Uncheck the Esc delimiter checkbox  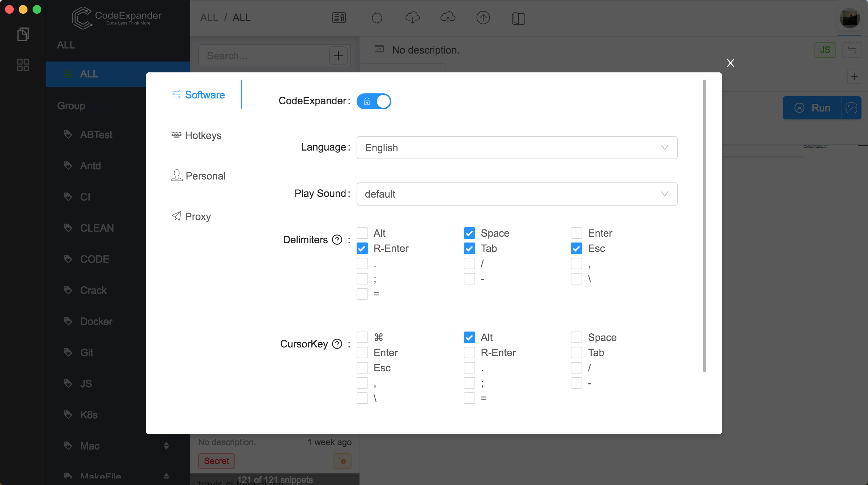pyautogui.click(x=576, y=248)
